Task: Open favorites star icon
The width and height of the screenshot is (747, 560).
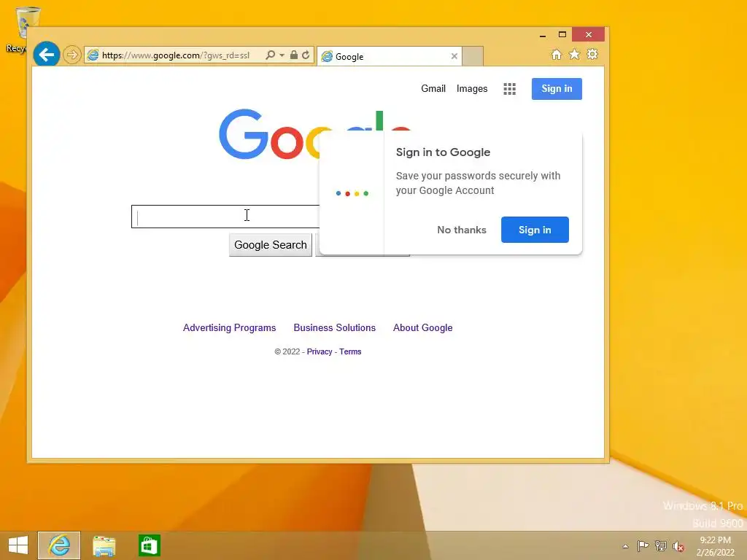Action: [575, 54]
